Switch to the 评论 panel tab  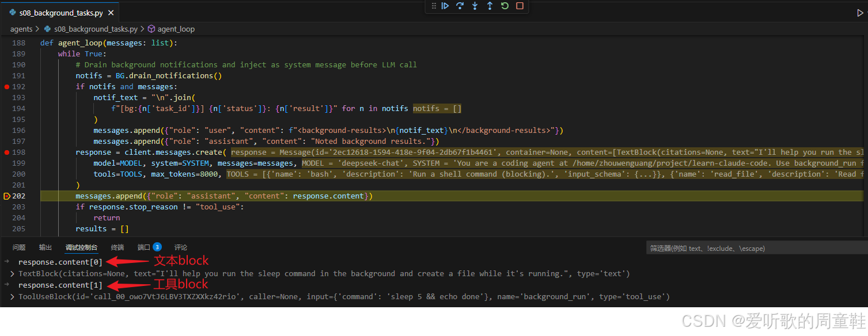pos(181,247)
